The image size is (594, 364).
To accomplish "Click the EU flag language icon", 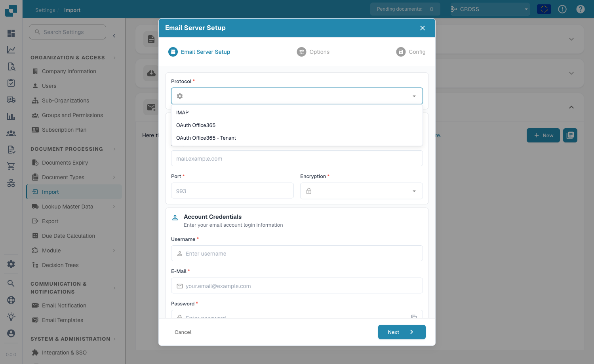I will click(544, 9).
